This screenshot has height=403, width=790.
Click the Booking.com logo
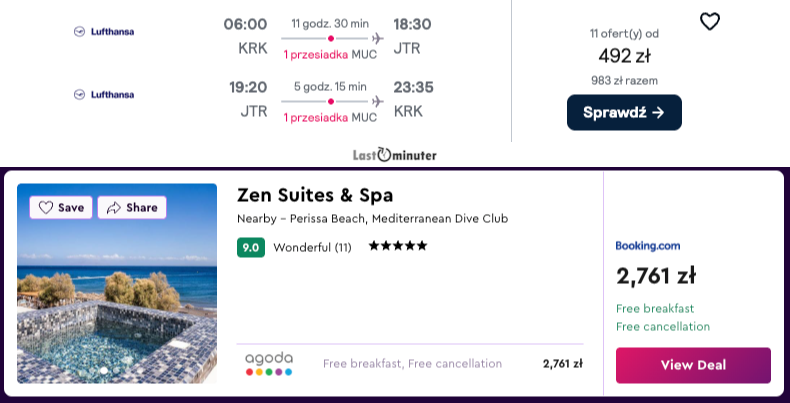point(648,246)
